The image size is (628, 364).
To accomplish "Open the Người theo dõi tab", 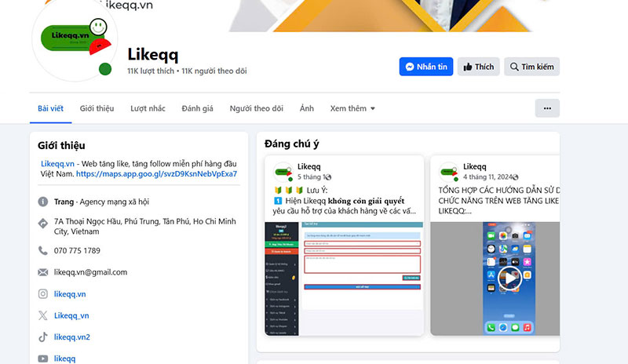I will click(257, 108).
